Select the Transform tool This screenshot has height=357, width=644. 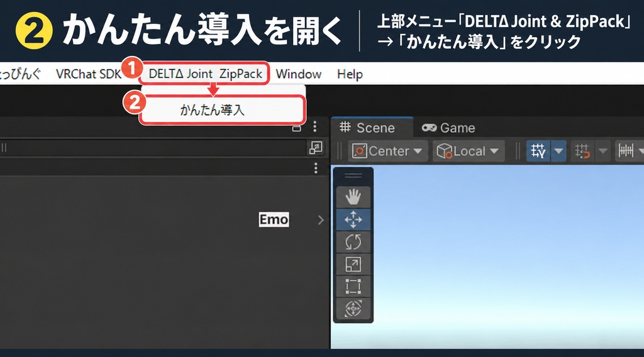click(x=353, y=309)
